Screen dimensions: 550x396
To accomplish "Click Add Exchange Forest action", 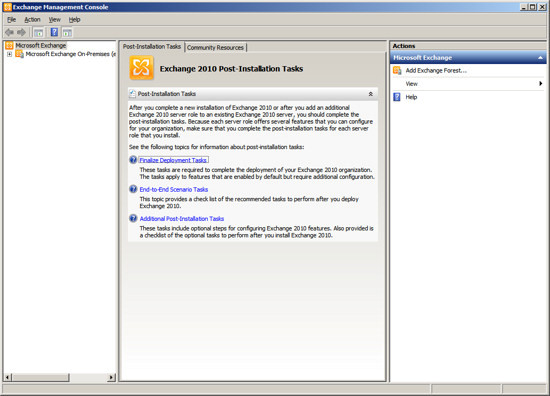I will 436,70.
